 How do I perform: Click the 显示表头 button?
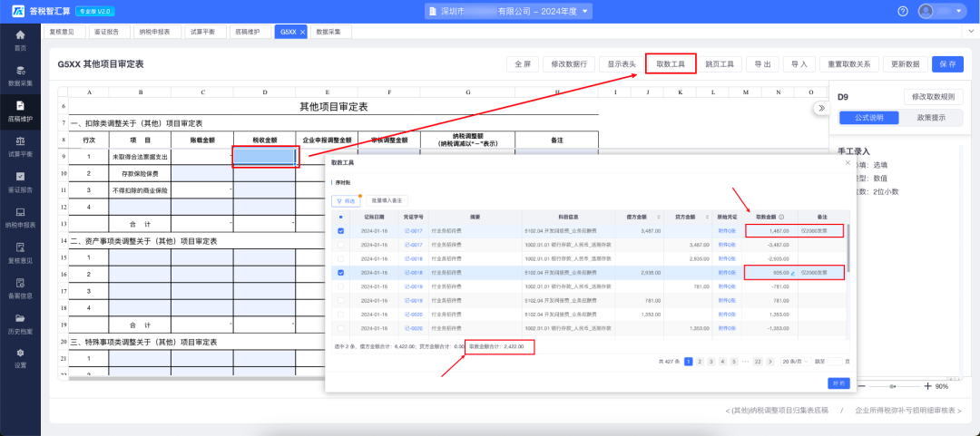622,63
